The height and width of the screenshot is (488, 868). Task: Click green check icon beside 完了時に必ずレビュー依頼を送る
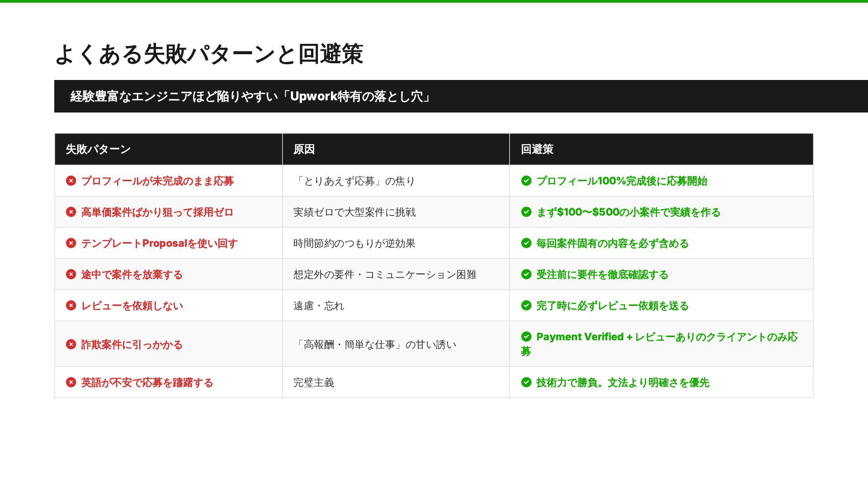click(526, 305)
